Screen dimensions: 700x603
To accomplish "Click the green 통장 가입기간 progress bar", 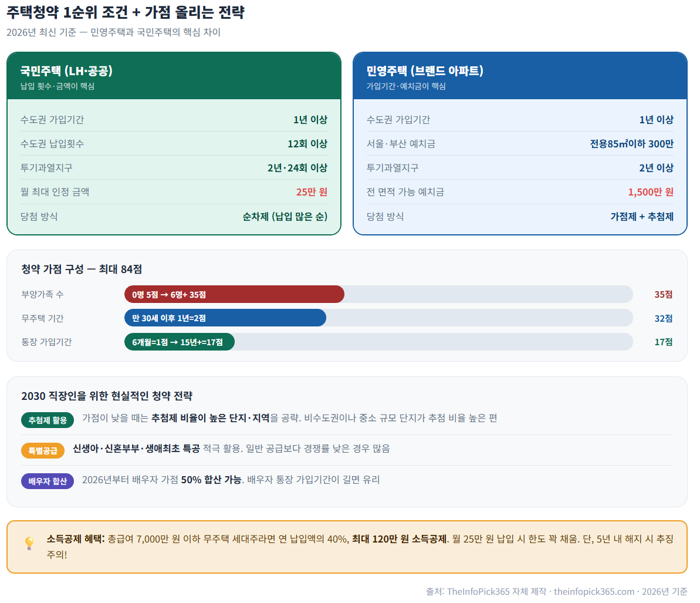I will [180, 342].
